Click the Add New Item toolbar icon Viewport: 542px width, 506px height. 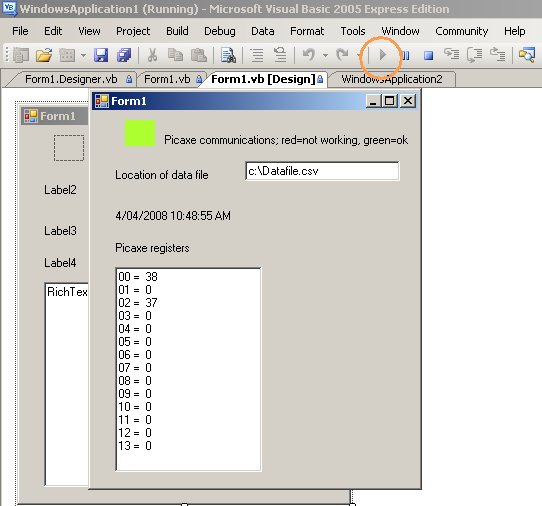click(x=67, y=55)
